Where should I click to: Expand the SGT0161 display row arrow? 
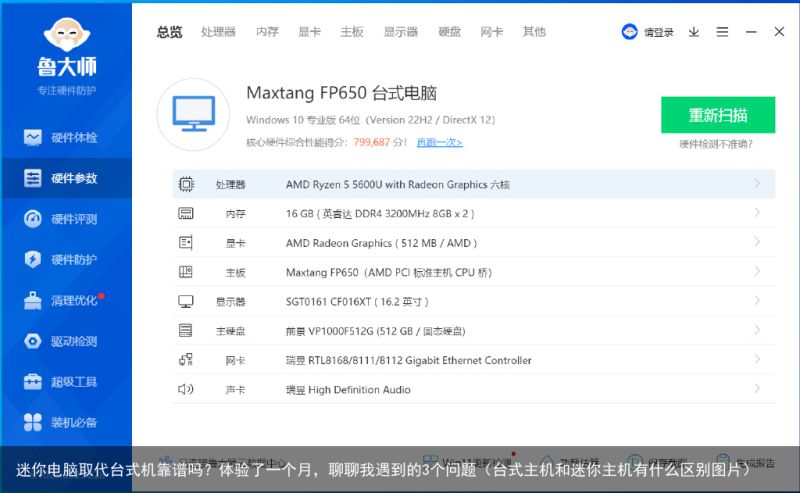757,300
